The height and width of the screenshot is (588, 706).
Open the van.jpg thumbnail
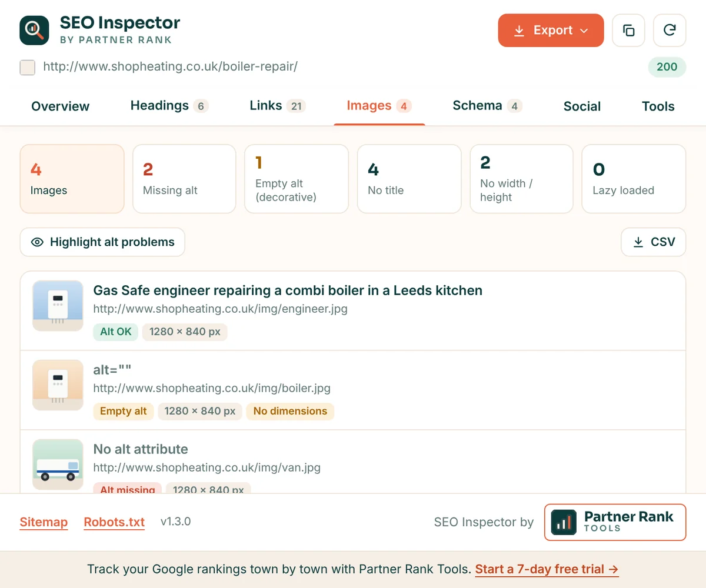point(58,465)
